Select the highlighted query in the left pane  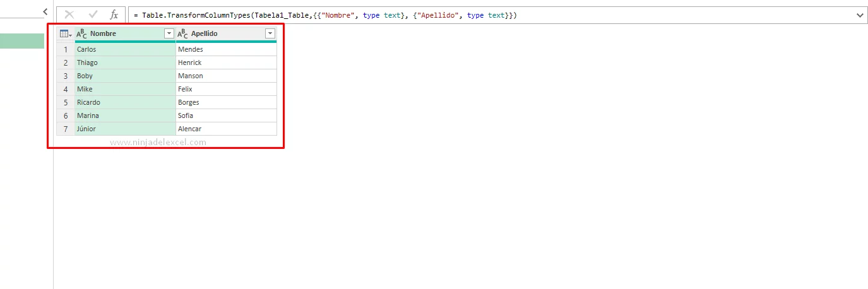point(22,41)
